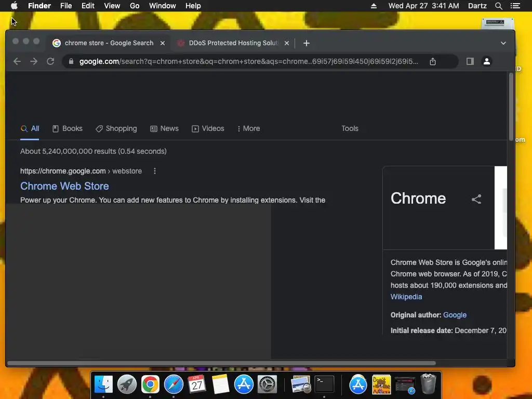Viewport: 532px width, 399px height.
Task: Switch to the DDoS Protected Hosting tab
Action: [232, 43]
